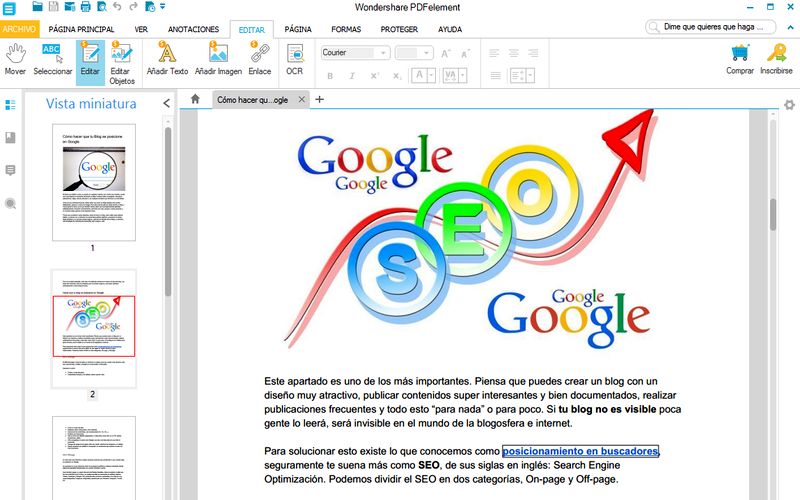Open a new tab with plus button

pos(319,99)
